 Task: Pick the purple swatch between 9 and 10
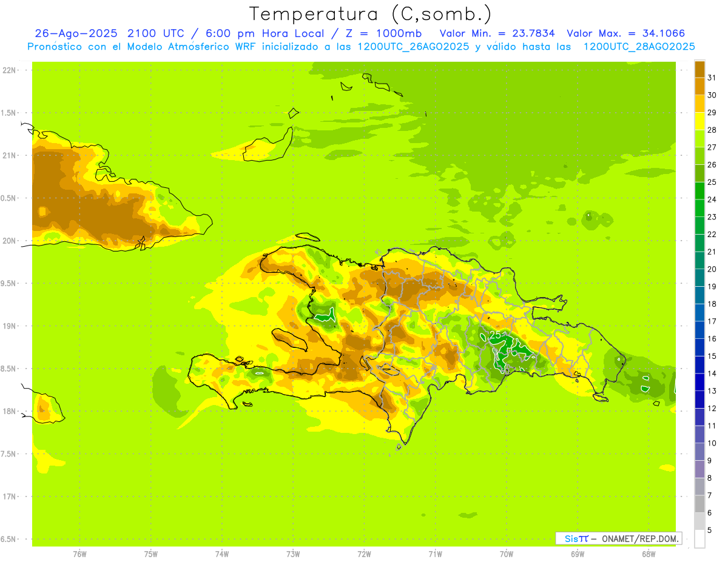click(x=699, y=452)
